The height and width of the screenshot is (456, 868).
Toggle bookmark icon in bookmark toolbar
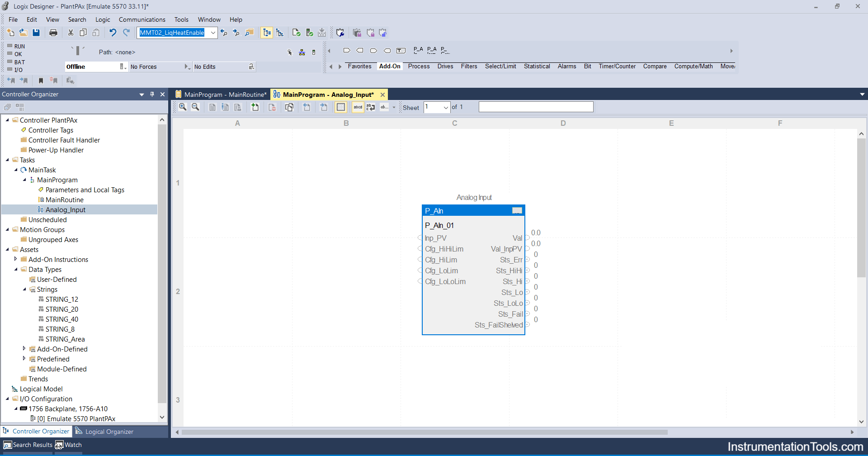[x=41, y=81]
